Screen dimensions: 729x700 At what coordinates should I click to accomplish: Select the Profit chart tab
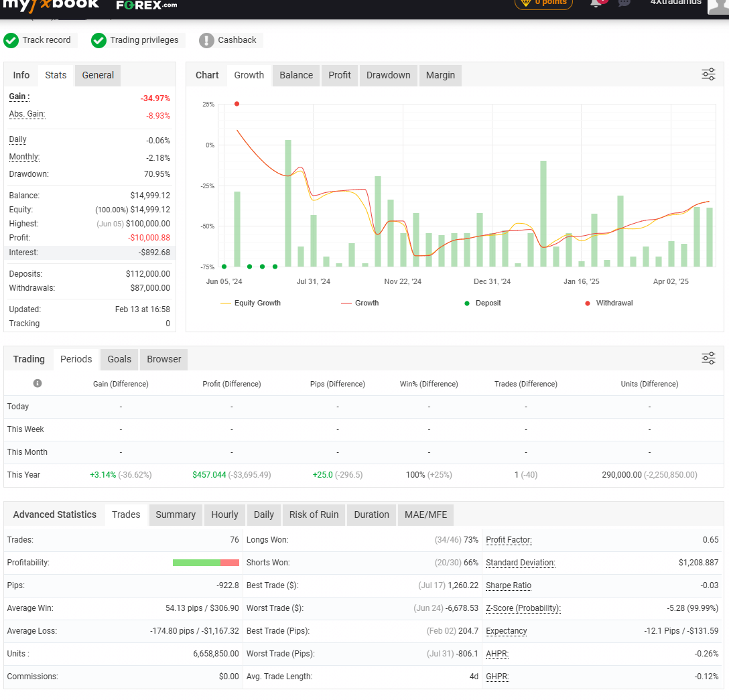pyautogui.click(x=340, y=75)
